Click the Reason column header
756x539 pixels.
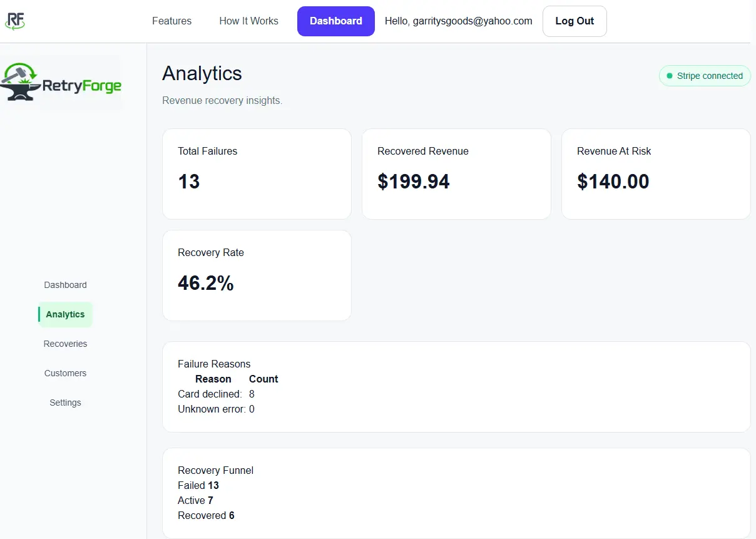point(213,379)
